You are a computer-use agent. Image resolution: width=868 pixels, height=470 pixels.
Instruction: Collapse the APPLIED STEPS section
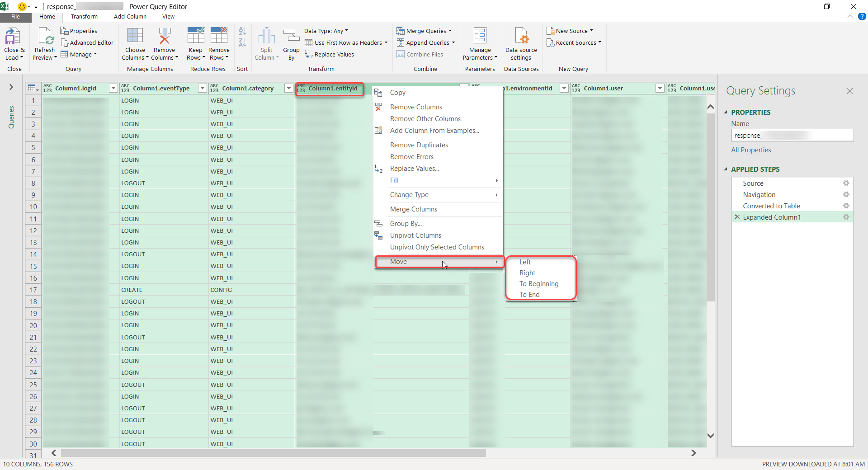point(726,169)
